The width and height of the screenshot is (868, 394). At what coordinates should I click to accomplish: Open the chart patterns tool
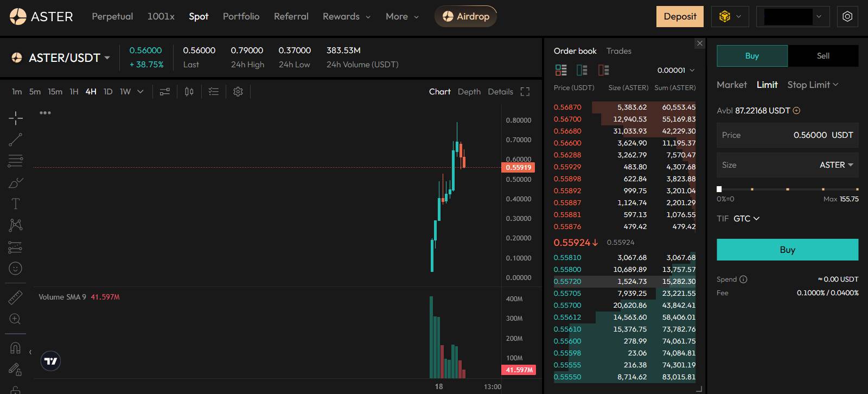16,225
